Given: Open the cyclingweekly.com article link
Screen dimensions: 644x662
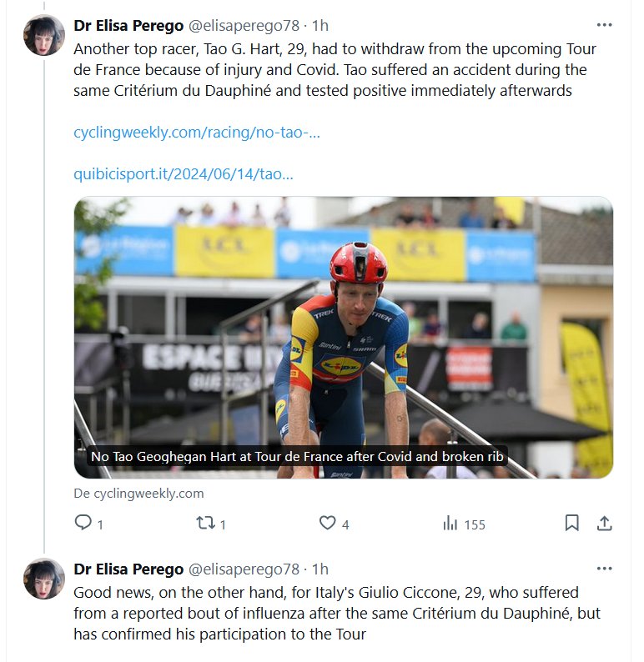Looking at the screenshot, I should 197,133.
